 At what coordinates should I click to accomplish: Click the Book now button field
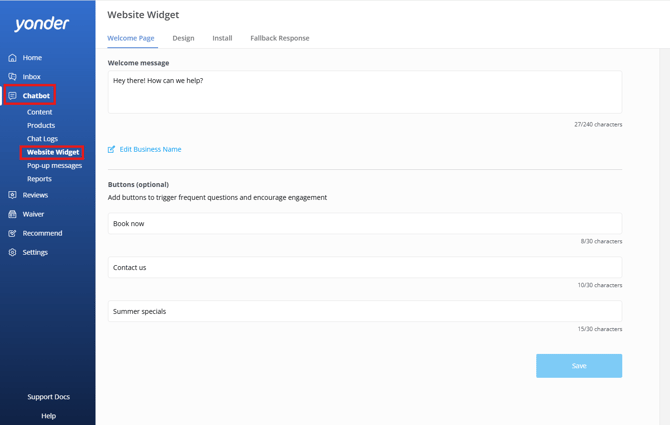point(365,223)
